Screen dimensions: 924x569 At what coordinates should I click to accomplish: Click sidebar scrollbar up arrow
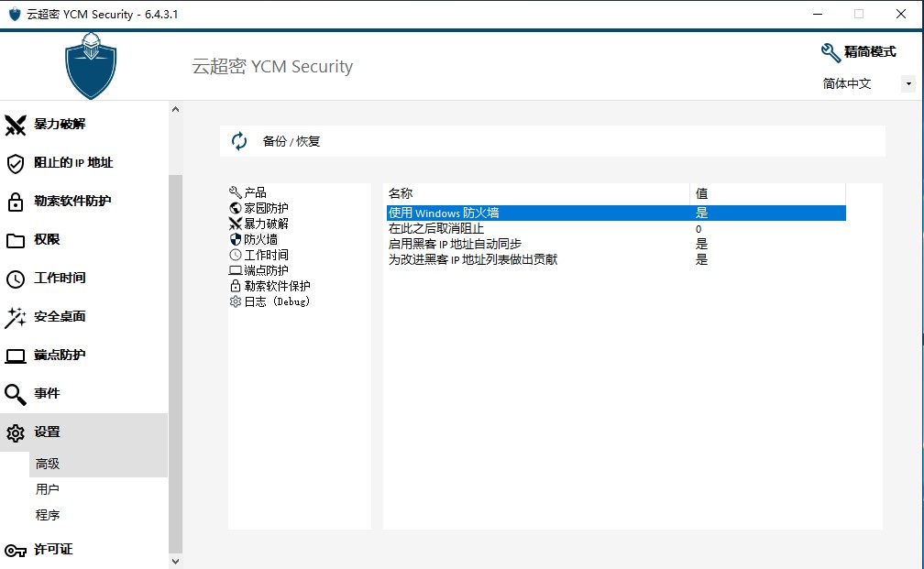pos(175,109)
